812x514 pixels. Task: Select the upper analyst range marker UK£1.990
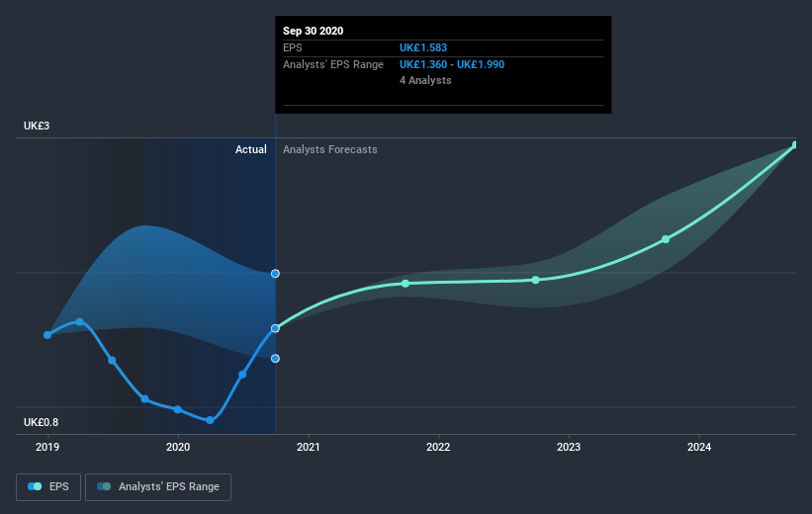[276, 273]
